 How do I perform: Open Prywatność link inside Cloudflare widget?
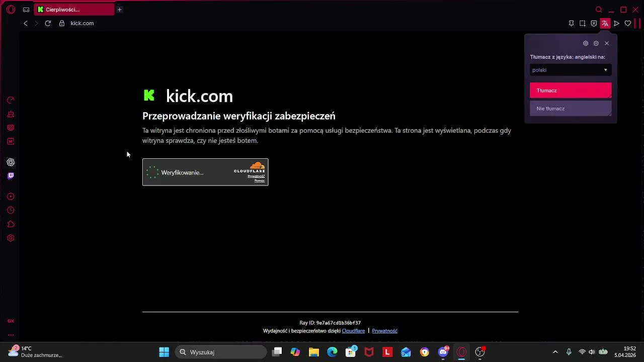pos(256,176)
